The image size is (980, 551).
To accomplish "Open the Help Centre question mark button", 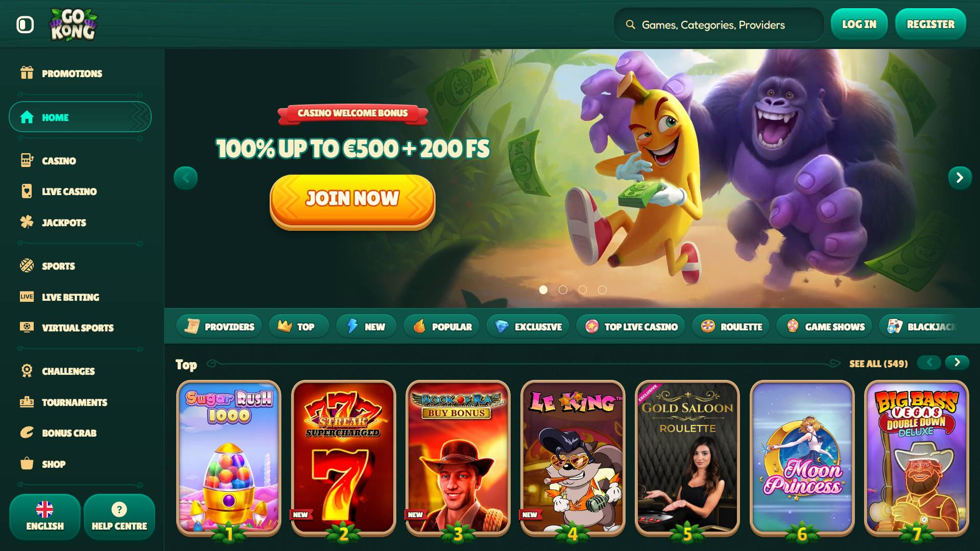I will 119,517.
